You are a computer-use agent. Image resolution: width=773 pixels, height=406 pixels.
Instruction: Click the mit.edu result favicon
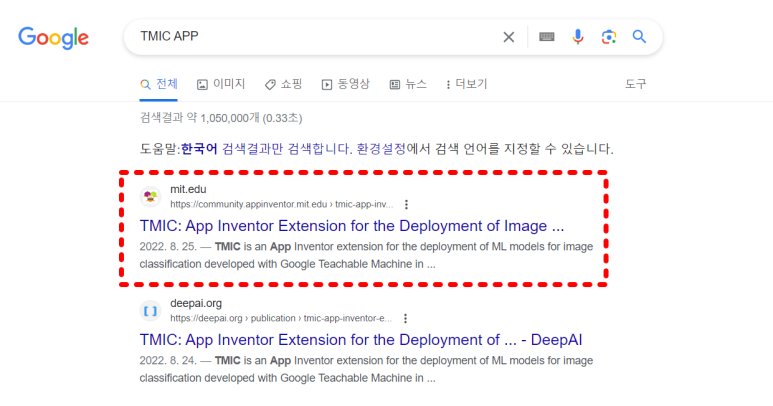point(150,197)
